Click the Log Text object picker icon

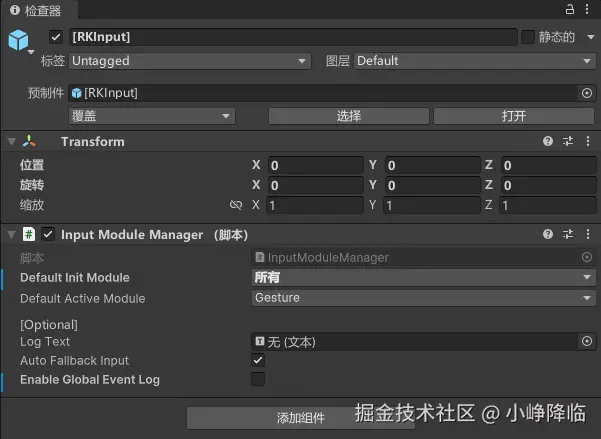point(587,341)
